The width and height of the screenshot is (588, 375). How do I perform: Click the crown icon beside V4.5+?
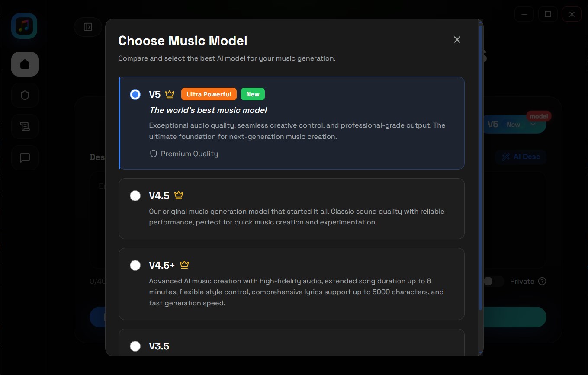[x=185, y=264]
